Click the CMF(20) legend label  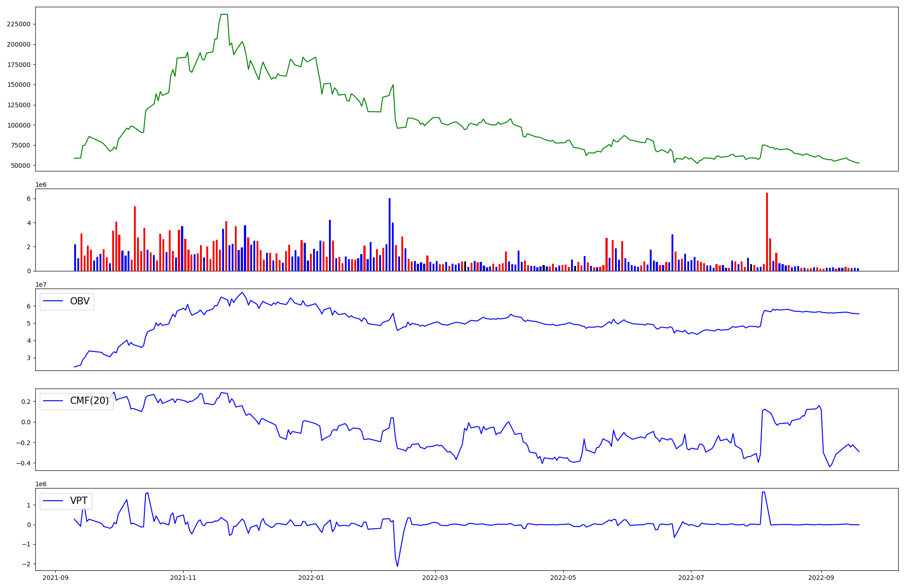coord(89,401)
